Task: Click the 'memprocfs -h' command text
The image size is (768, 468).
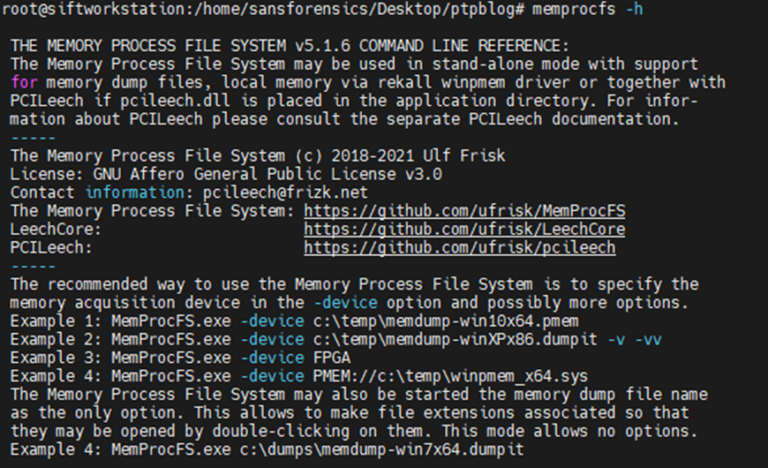Action: pyautogui.click(x=588, y=9)
